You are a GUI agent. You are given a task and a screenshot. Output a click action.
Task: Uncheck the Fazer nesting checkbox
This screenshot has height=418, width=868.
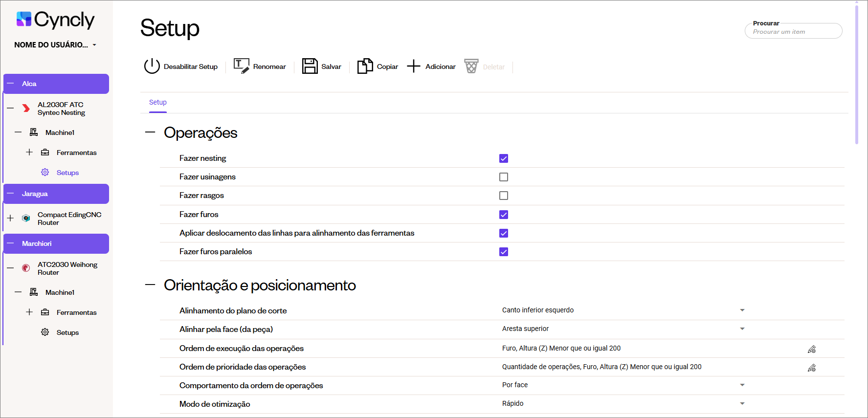[504, 158]
